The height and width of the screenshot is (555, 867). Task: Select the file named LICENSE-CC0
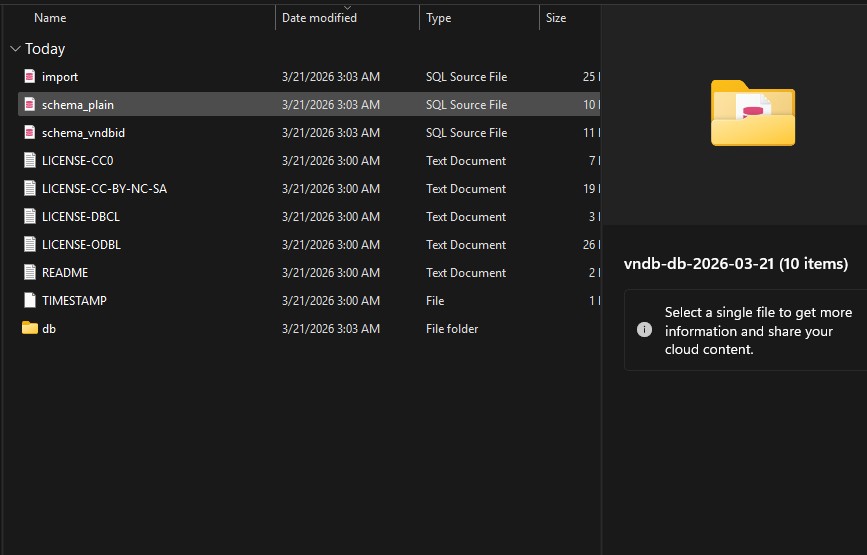[x=77, y=161]
